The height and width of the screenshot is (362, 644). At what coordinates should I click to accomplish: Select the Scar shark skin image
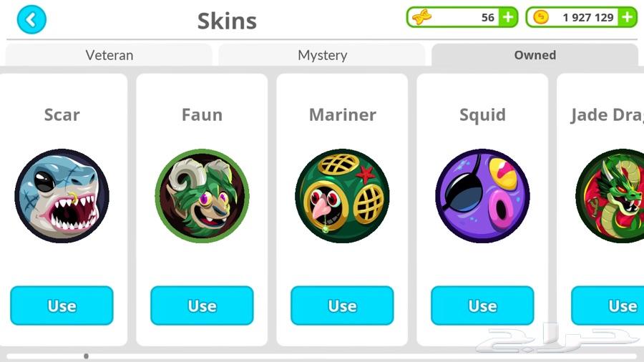pyautogui.click(x=62, y=196)
